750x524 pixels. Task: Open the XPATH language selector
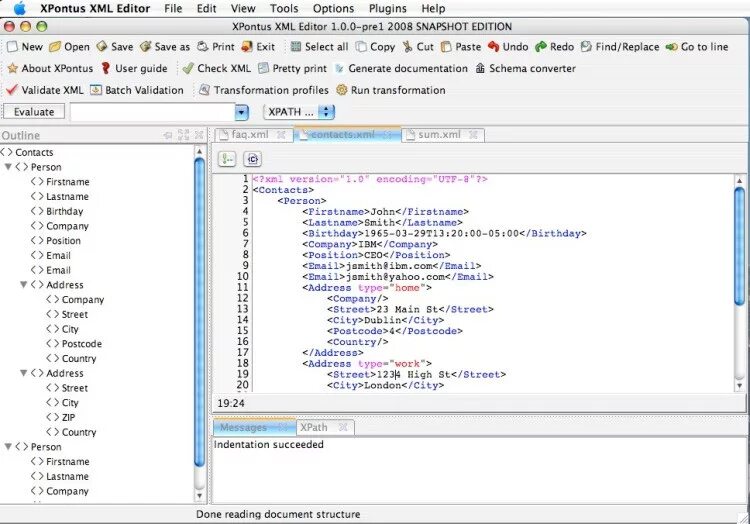pyautogui.click(x=299, y=112)
